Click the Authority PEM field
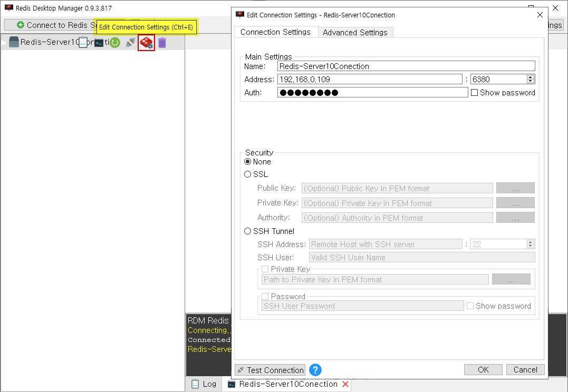Screen dimensions: 568x392 click(397, 218)
